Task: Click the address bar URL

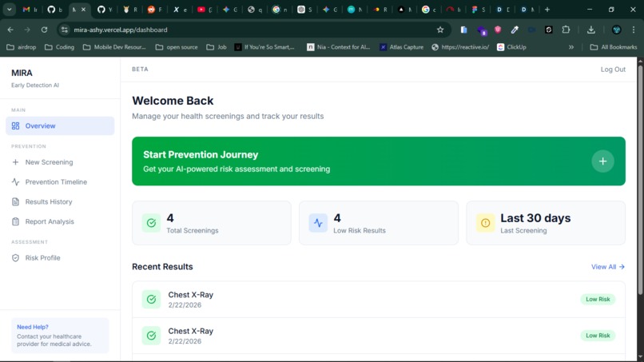Action: tap(121, 30)
